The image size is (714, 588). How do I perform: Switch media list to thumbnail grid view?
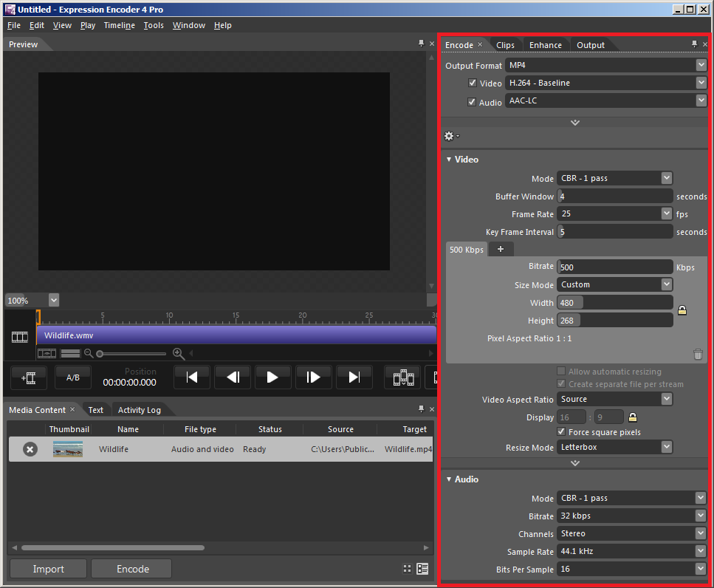tap(407, 569)
